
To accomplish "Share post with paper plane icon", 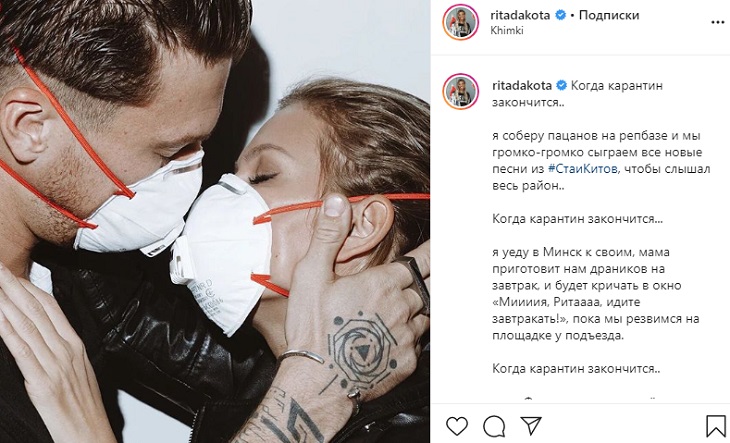I will tap(531, 425).
